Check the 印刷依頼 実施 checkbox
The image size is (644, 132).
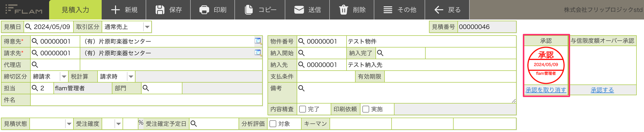tap(366, 109)
